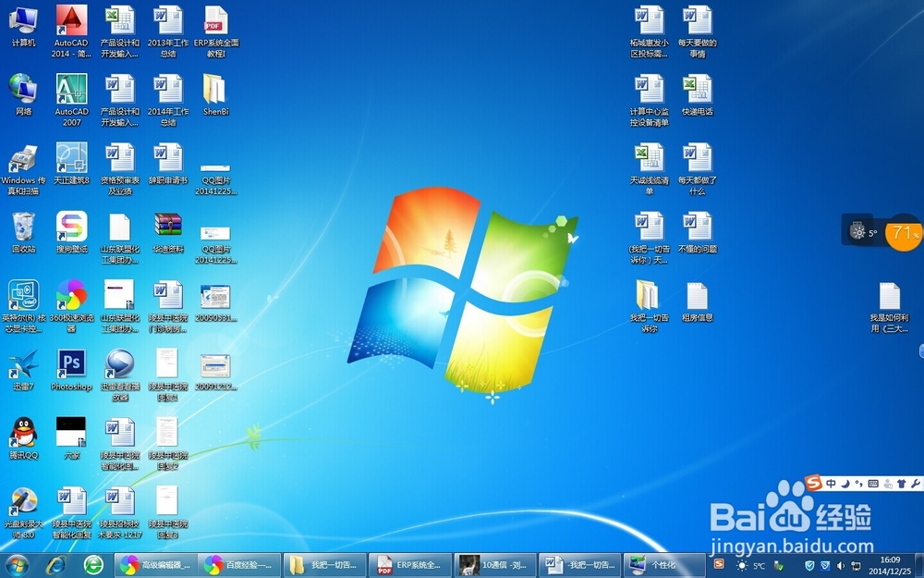924x578 pixels.
Task: Open the 网络 (Network) desktop icon
Action: point(24,95)
